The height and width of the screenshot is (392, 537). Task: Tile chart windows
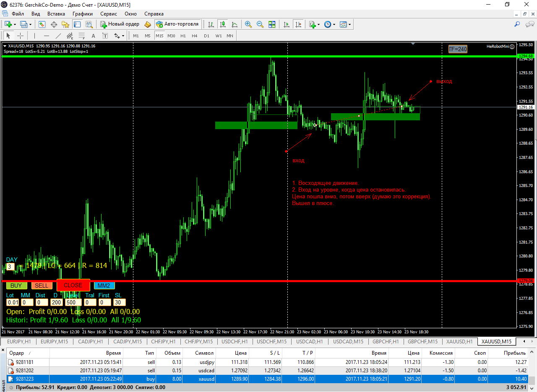272,24
